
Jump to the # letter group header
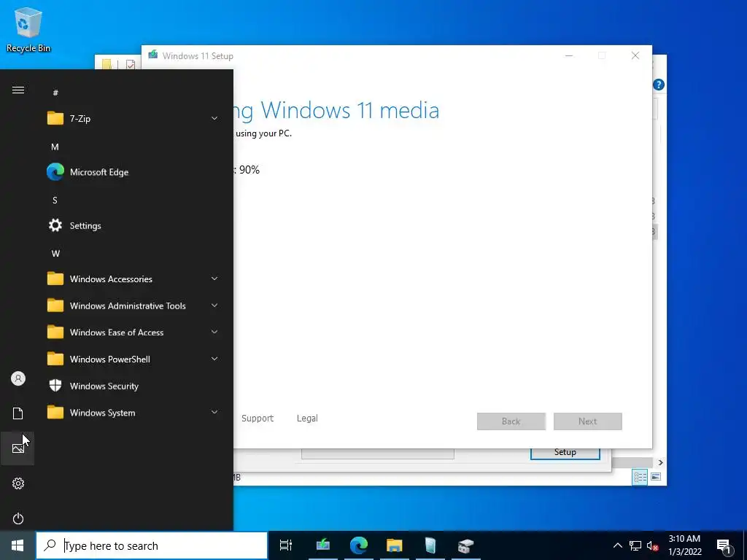point(55,93)
